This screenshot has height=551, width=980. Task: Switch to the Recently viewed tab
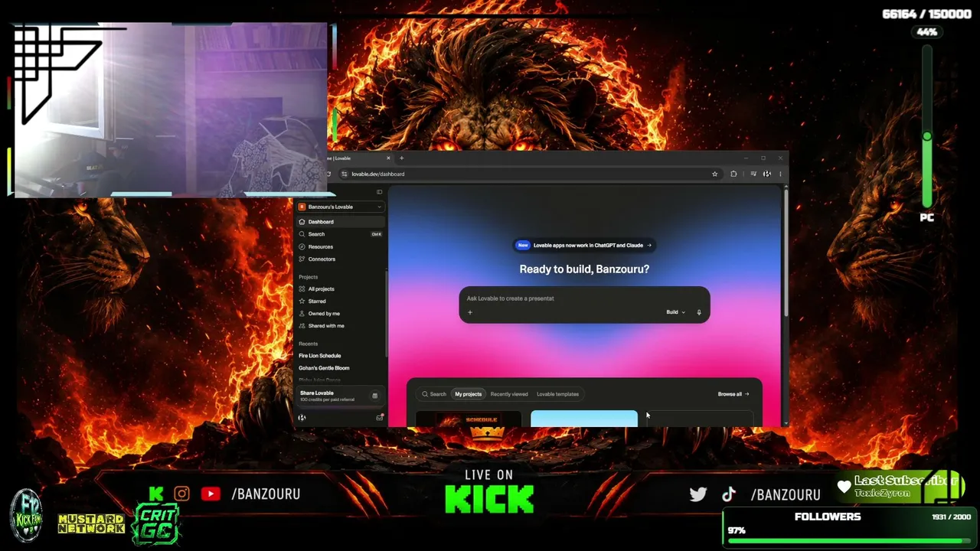coord(509,394)
